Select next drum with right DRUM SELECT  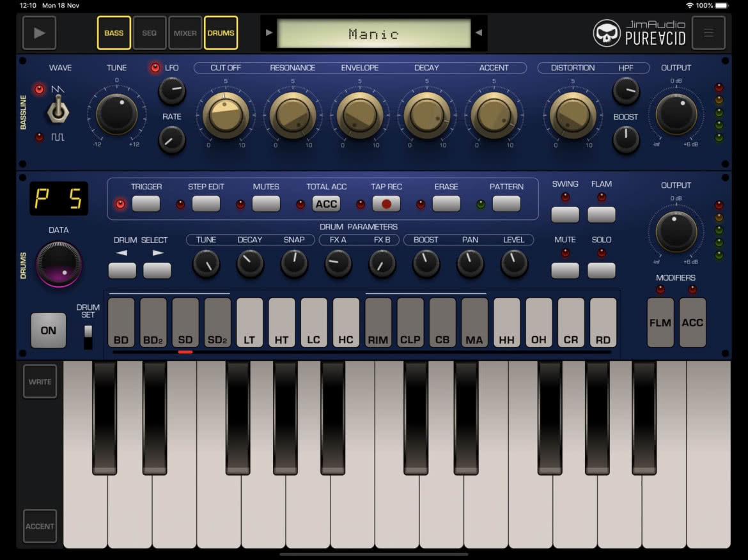pos(157,270)
